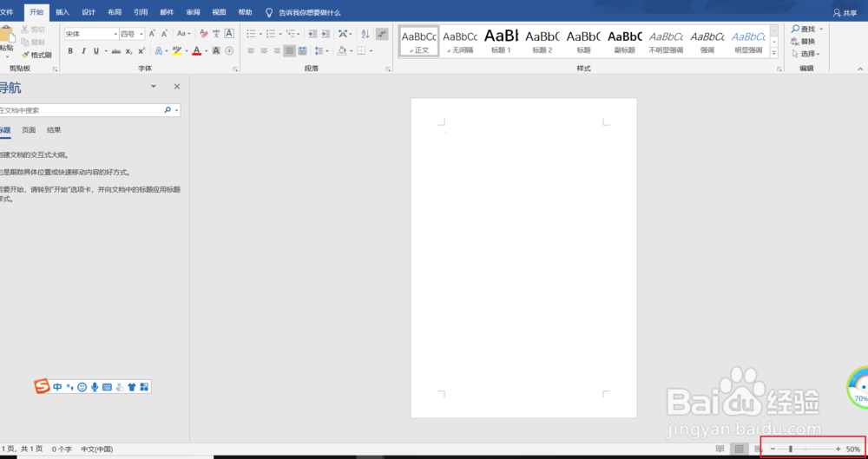The width and height of the screenshot is (868, 459).
Task: Open the View (视图) ribbon tab
Action: [x=220, y=12]
